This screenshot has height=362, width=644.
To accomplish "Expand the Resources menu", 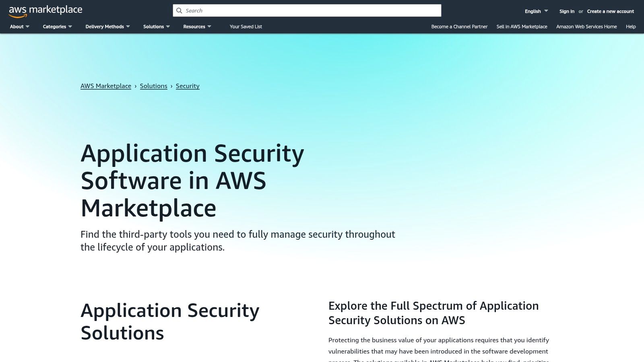I will [x=197, y=27].
